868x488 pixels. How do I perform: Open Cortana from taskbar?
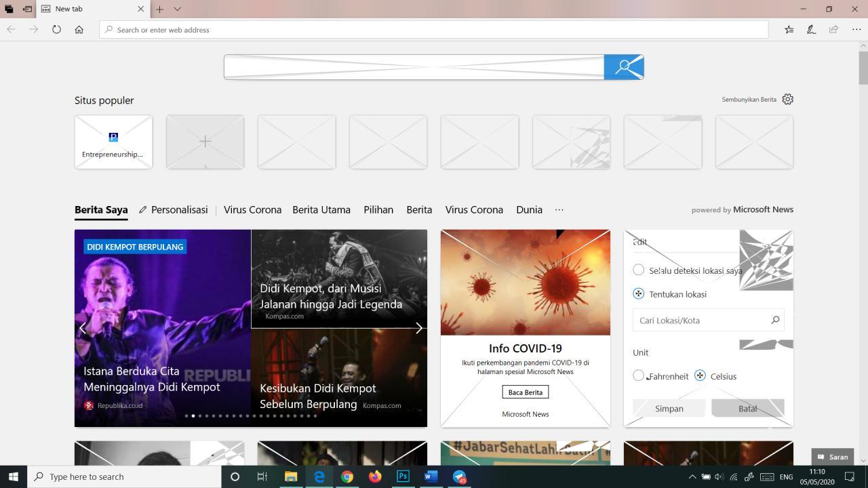click(x=235, y=476)
